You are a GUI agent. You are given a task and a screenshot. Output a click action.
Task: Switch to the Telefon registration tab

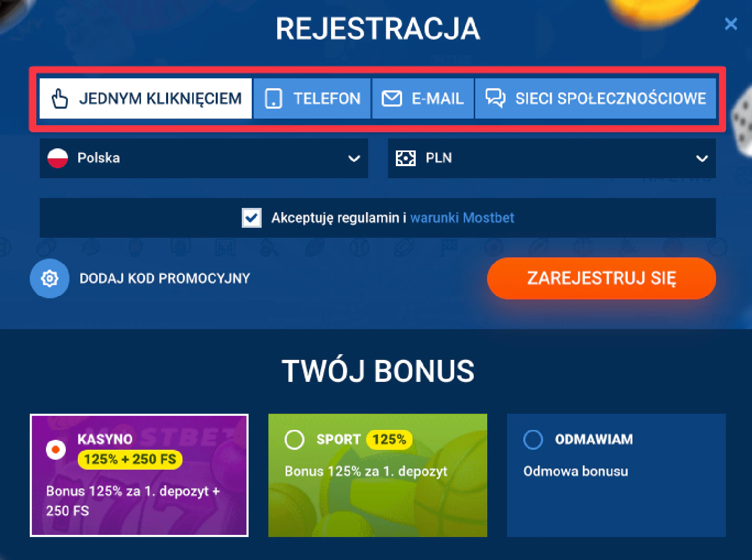[312, 98]
